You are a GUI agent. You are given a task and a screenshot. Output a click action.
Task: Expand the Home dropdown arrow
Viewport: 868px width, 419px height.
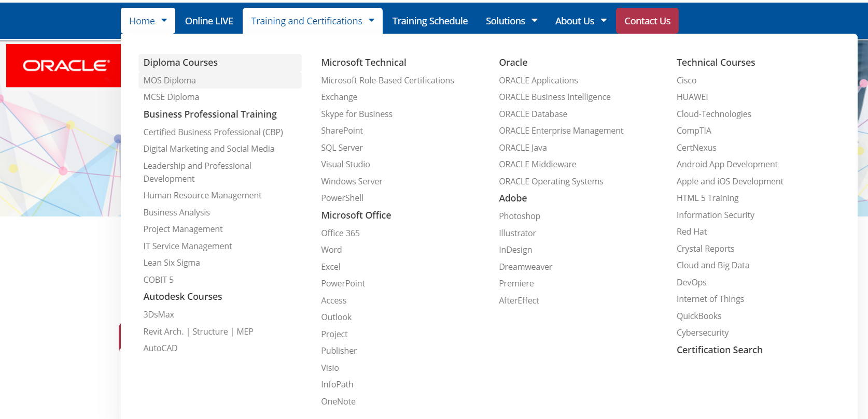coord(164,21)
